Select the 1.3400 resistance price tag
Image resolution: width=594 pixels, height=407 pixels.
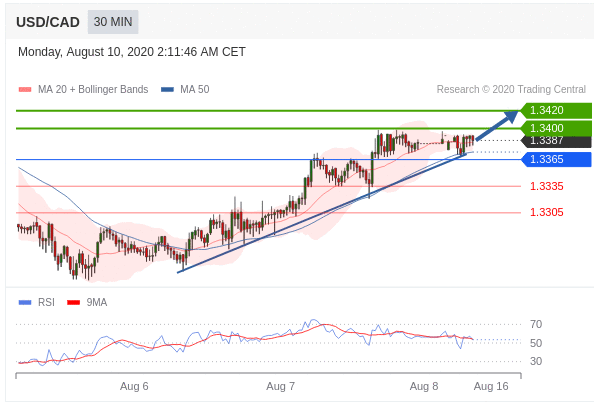[x=556, y=128]
